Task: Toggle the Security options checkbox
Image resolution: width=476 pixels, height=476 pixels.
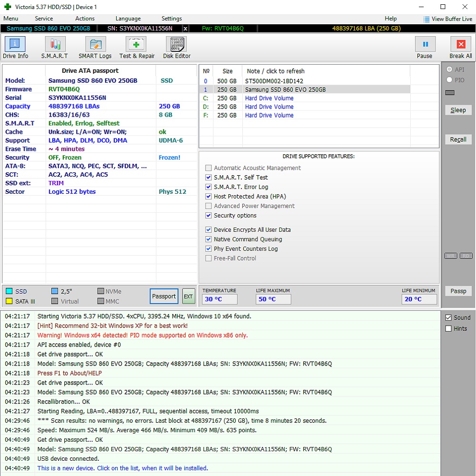Action: pos(208,216)
